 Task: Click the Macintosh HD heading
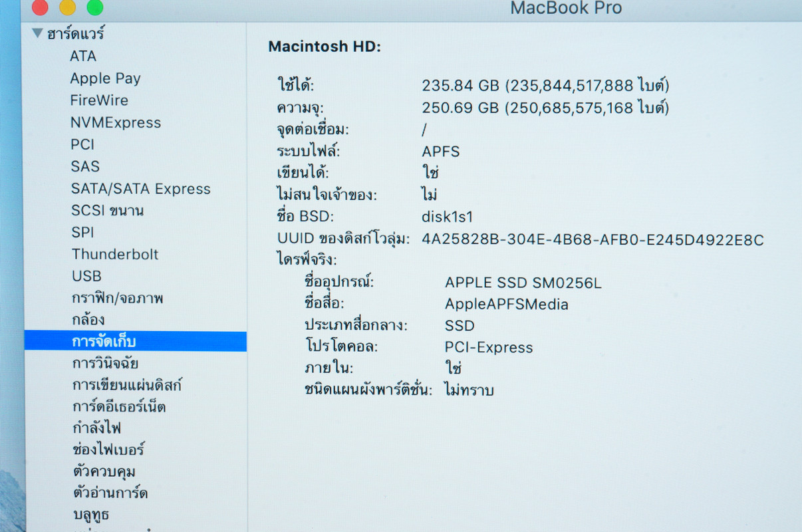click(324, 47)
